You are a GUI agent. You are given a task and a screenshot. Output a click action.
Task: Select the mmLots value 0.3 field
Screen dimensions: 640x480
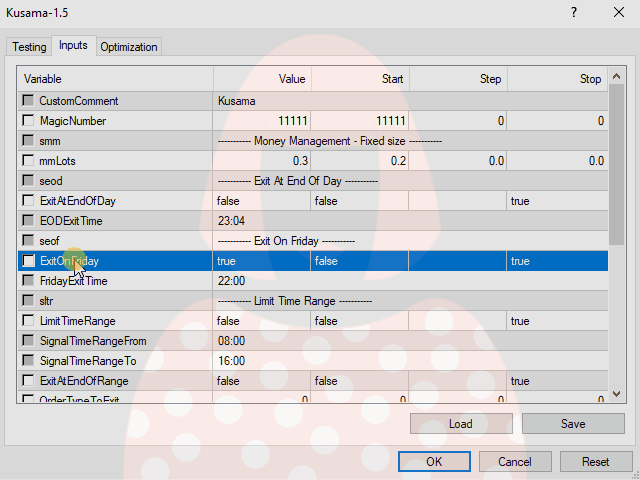(x=262, y=161)
